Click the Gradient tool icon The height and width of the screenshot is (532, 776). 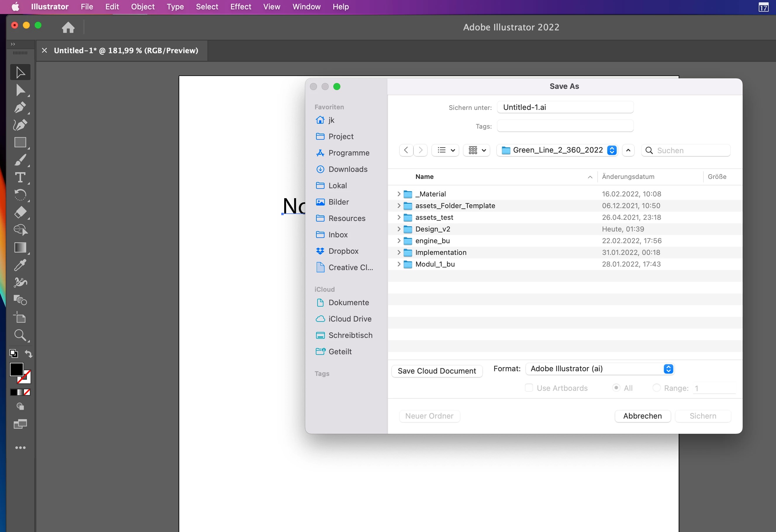pyautogui.click(x=20, y=248)
